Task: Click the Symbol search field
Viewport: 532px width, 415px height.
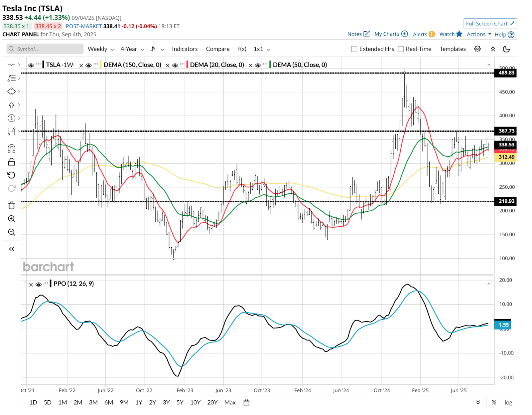Action: [x=45, y=49]
